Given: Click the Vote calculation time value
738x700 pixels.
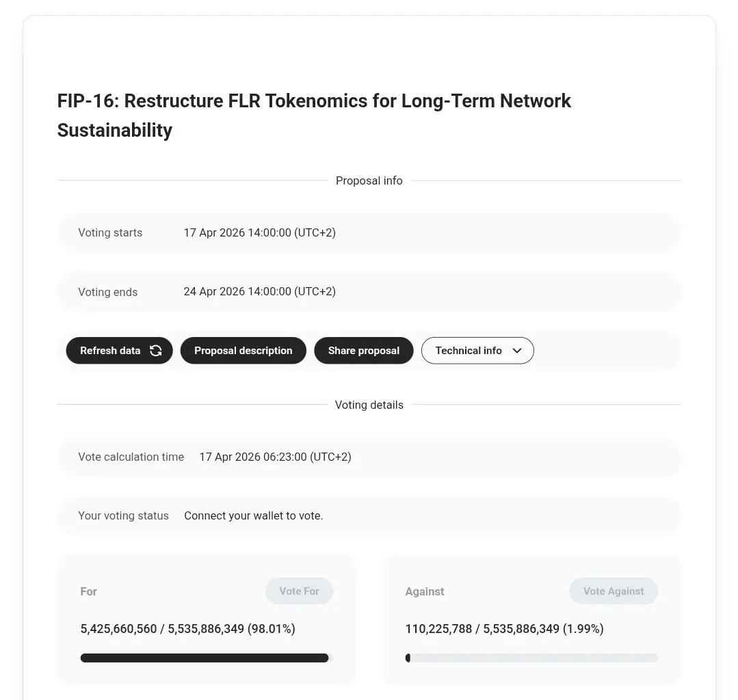Looking at the screenshot, I should [275, 457].
